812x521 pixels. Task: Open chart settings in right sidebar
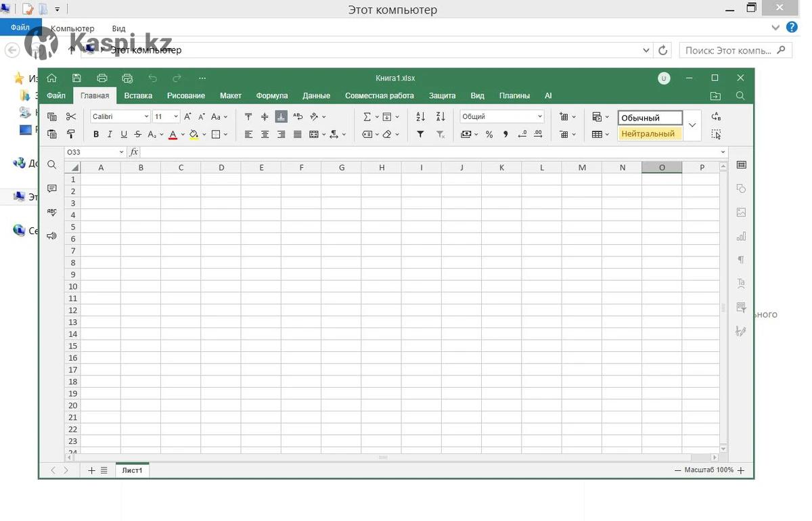point(741,236)
